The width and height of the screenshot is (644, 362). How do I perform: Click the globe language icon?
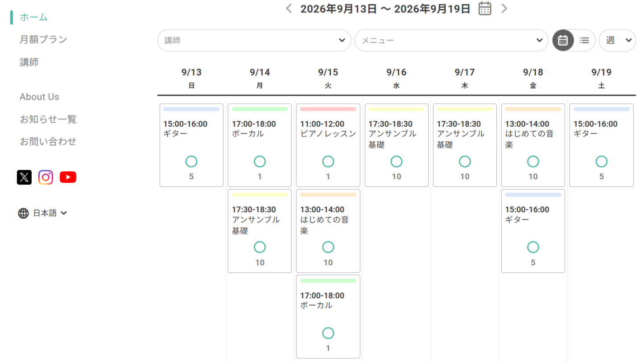point(23,213)
